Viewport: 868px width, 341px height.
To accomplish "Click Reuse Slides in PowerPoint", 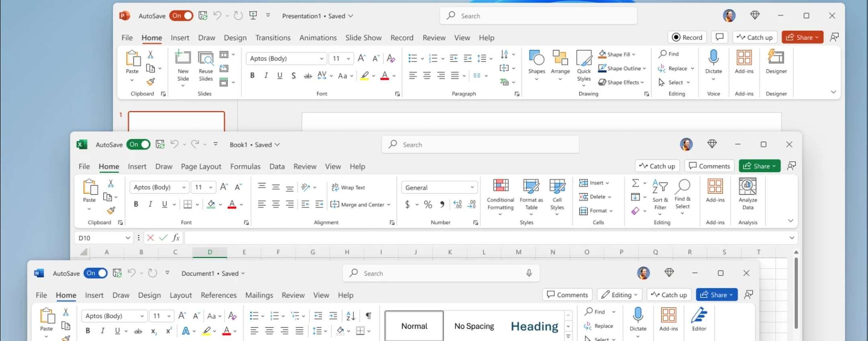I will click(x=206, y=66).
